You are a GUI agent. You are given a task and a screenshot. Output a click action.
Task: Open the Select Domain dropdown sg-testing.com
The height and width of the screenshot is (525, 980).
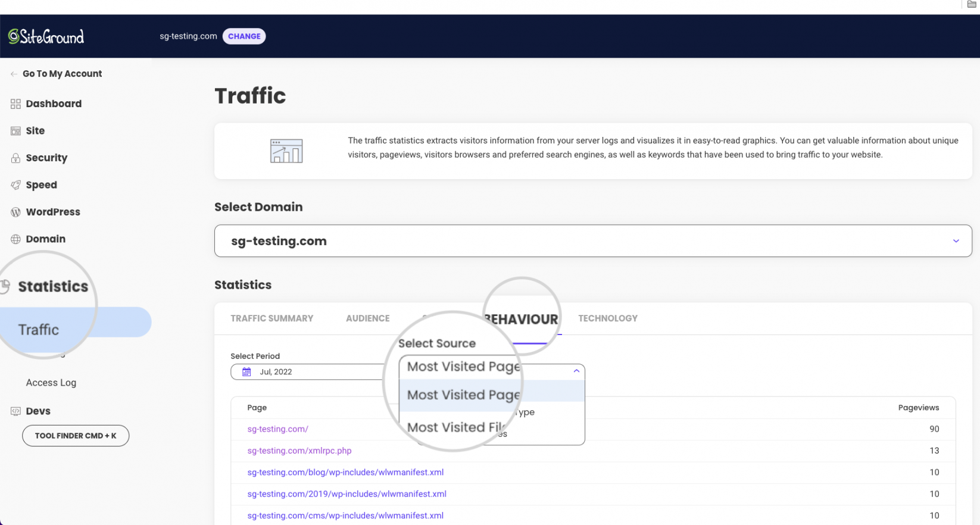pos(593,241)
